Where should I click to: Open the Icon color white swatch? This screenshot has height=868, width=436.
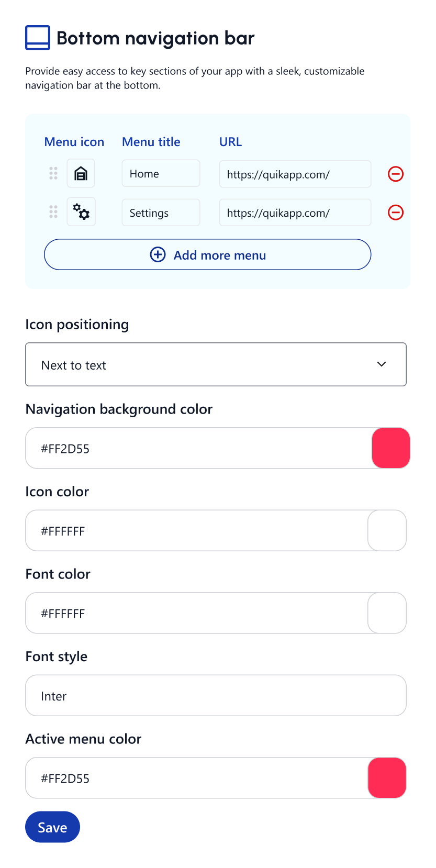pyautogui.click(x=387, y=531)
